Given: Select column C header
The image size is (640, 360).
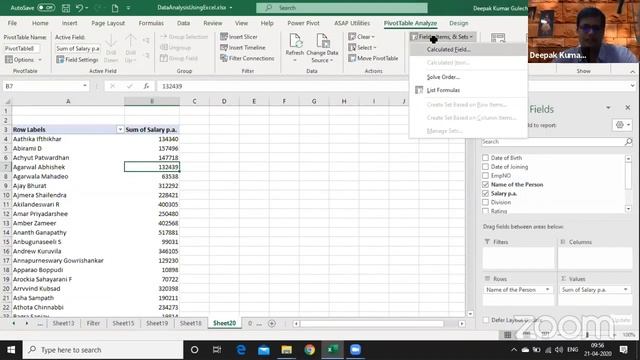Looking at the screenshot, I should [x=194, y=101].
